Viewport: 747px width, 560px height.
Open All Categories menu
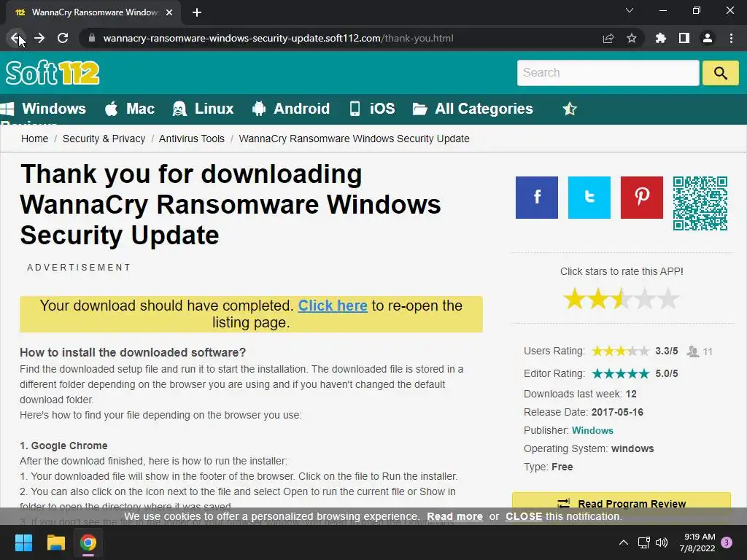tap(473, 109)
